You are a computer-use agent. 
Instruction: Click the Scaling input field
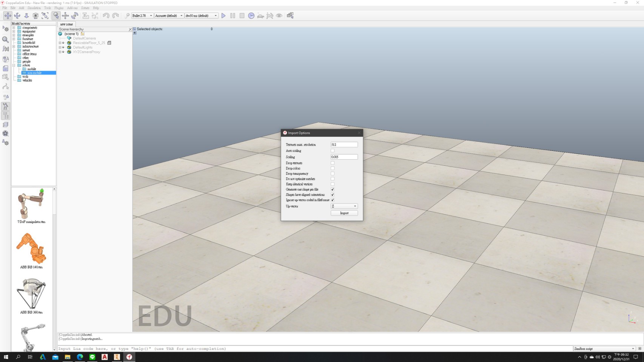(x=344, y=157)
